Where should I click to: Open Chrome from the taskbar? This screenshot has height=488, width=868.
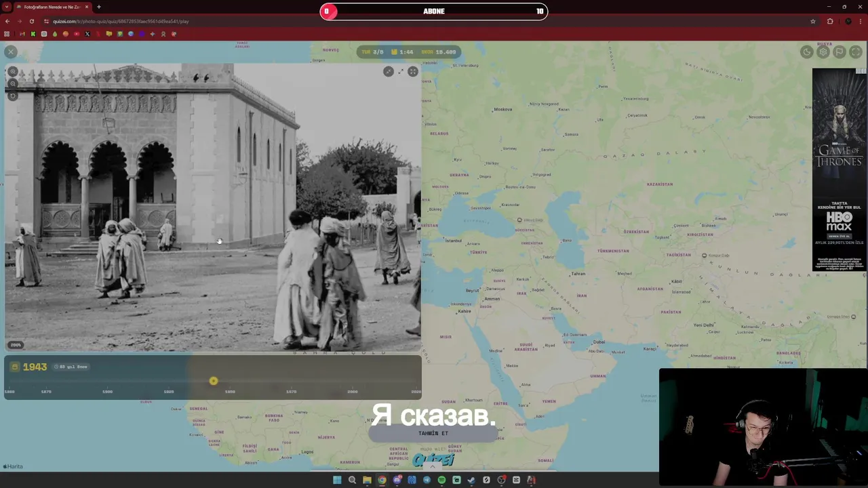[382, 480]
